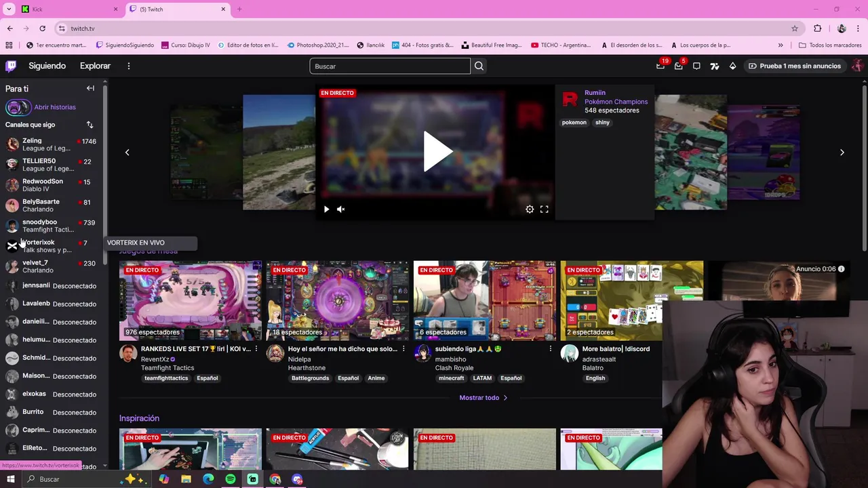Open options dots for RANKEDS LIVE stream
This screenshot has height=488, width=868.
[256, 349]
